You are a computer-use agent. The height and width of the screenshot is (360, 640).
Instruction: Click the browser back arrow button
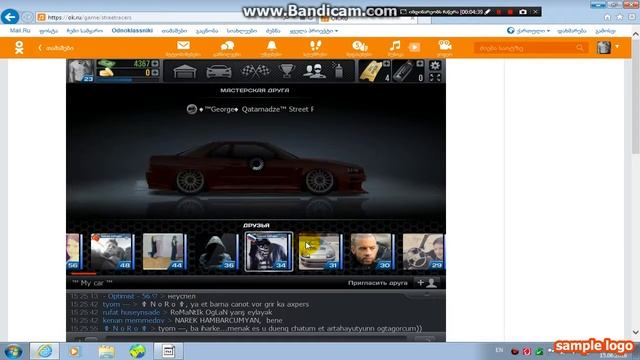(x=10, y=17)
